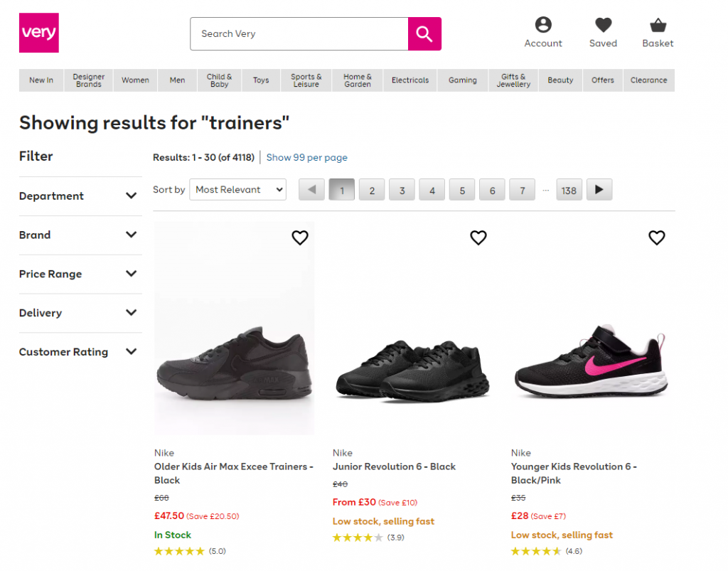Viewport: 728px width, 571px height.
Task: Save Air Max Excee Trainers with heart
Action: click(x=300, y=238)
